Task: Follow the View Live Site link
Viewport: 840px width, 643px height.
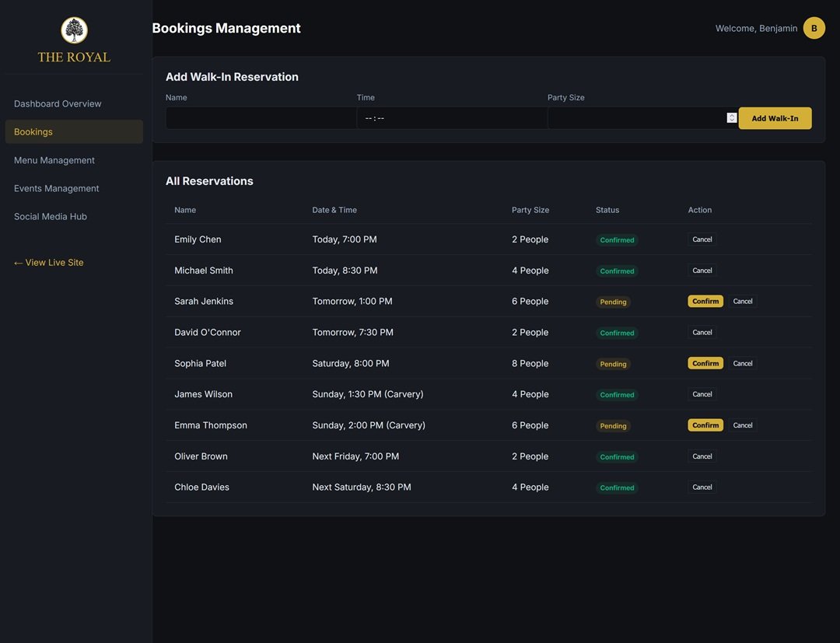Action: click(49, 262)
